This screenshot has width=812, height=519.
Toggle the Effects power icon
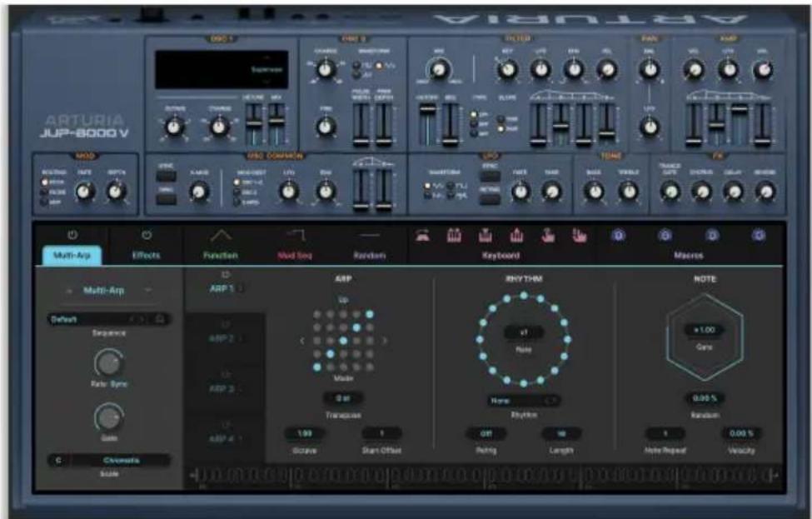[x=147, y=235]
